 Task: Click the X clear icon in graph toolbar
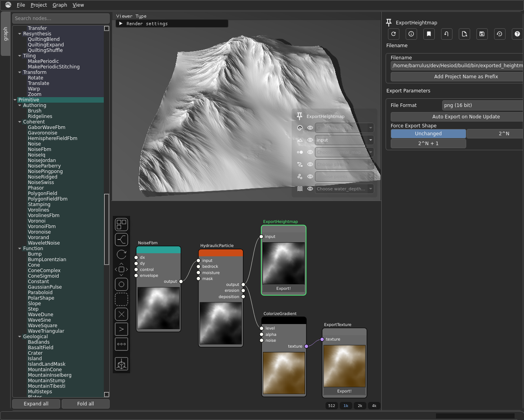pyautogui.click(x=121, y=314)
